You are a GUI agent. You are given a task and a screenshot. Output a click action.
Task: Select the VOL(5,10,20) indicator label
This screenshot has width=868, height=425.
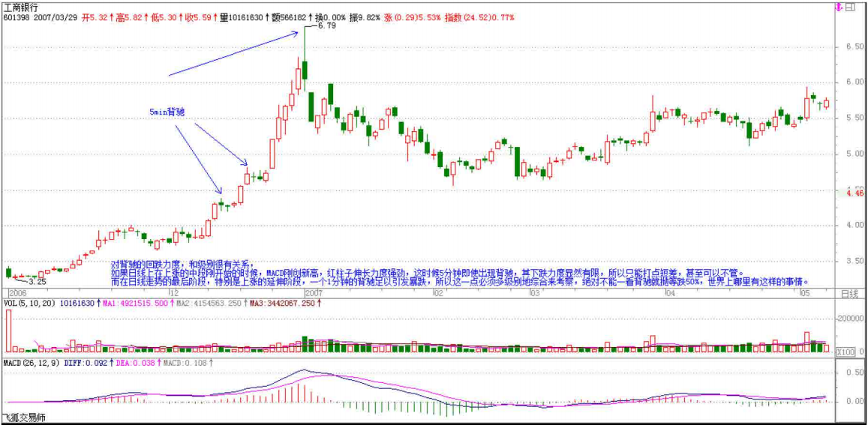29,304
